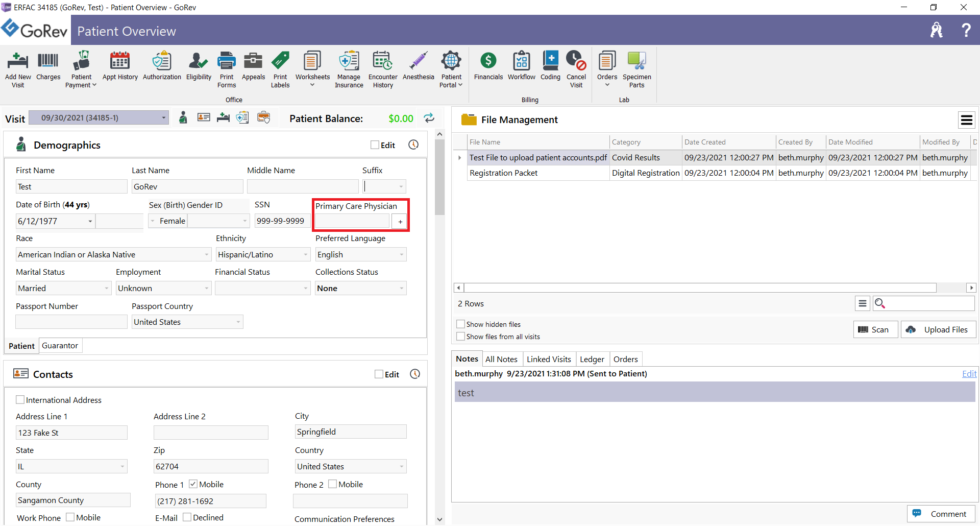Open the Orders tab below files
This screenshot has width=980, height=526.
[626, 359]
